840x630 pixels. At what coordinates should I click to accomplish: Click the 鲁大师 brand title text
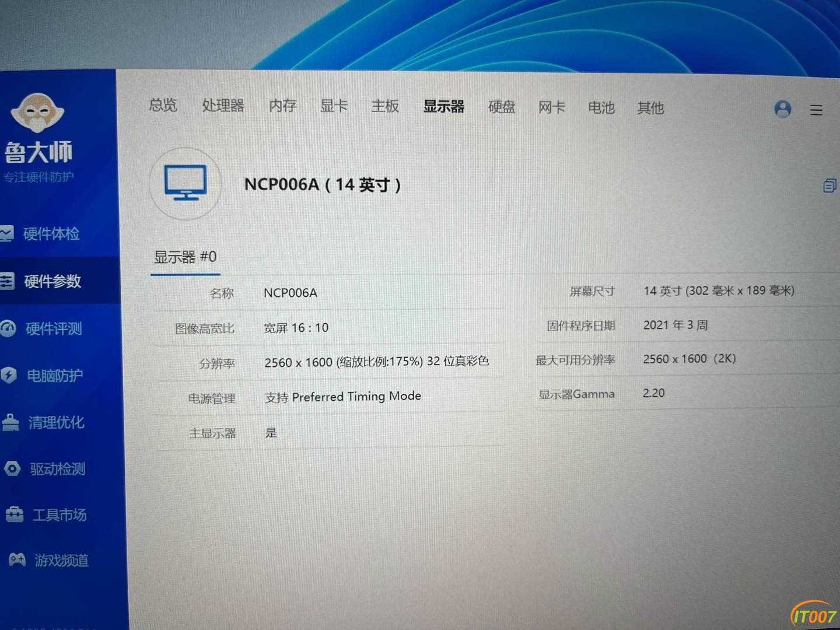pyautogui.click(x=38, y=152)
